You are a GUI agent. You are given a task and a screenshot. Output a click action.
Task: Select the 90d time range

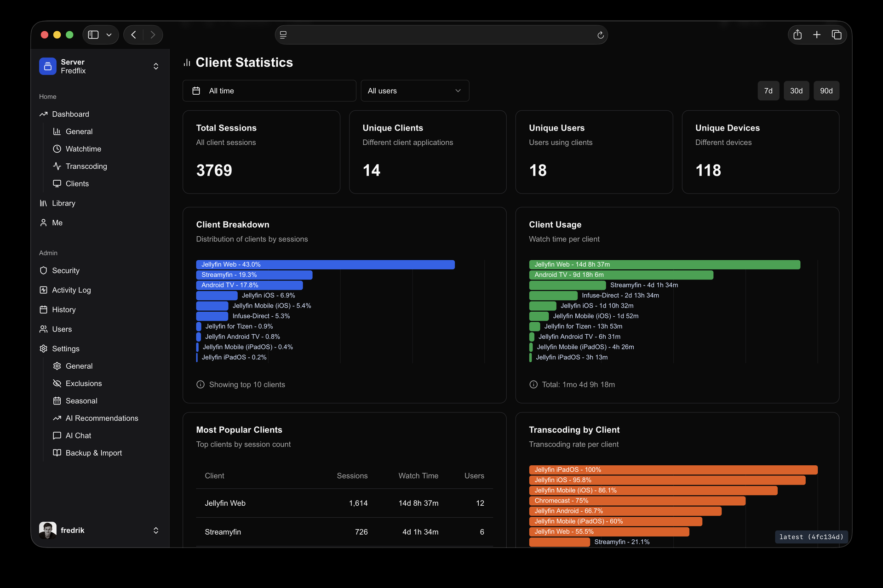tap(826, 91)
